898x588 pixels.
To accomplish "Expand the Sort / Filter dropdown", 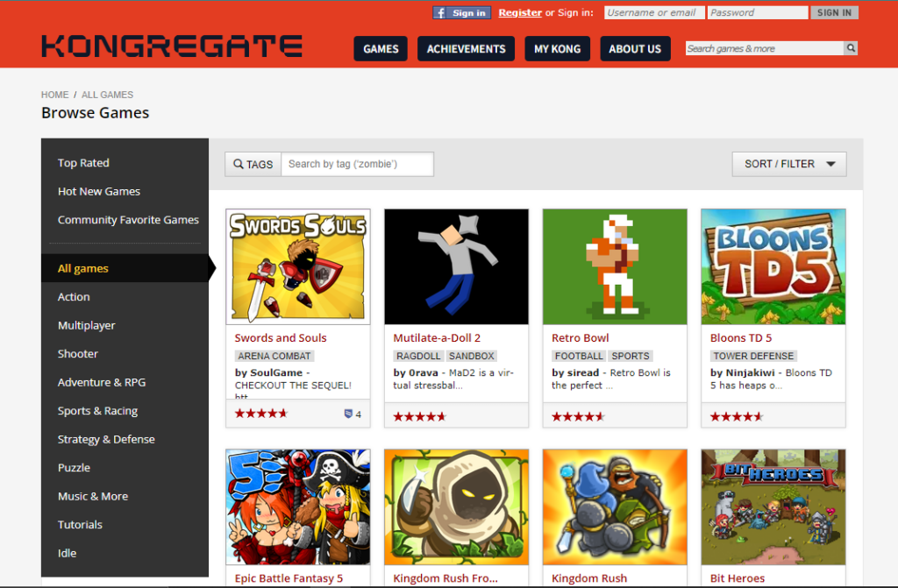I will pos(789,164).
